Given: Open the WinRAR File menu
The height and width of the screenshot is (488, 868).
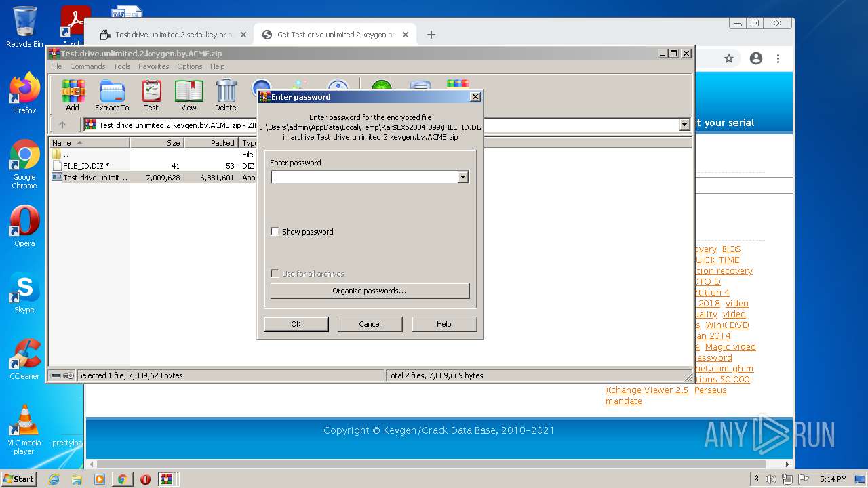Looking at the screenshot, I should click(56, 66).
